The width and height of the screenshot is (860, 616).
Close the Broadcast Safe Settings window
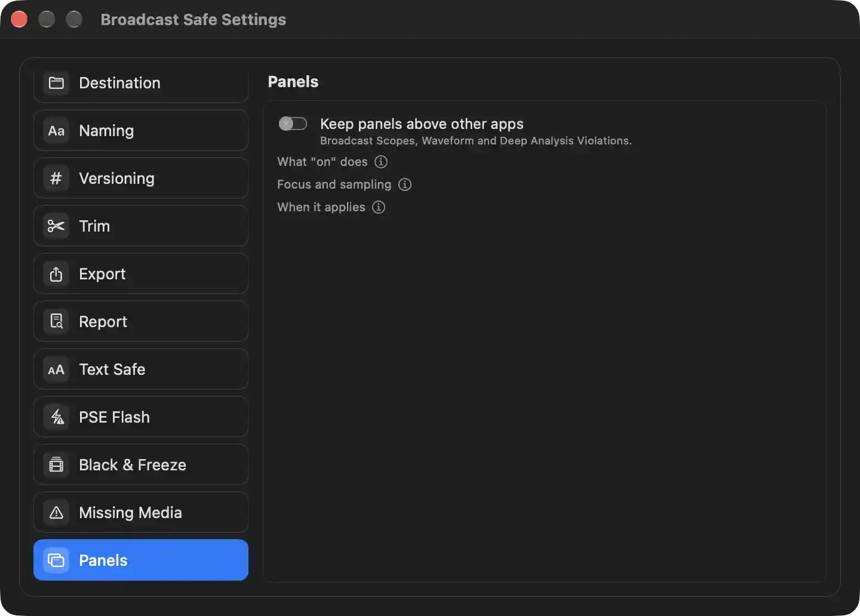pos(19,20)
